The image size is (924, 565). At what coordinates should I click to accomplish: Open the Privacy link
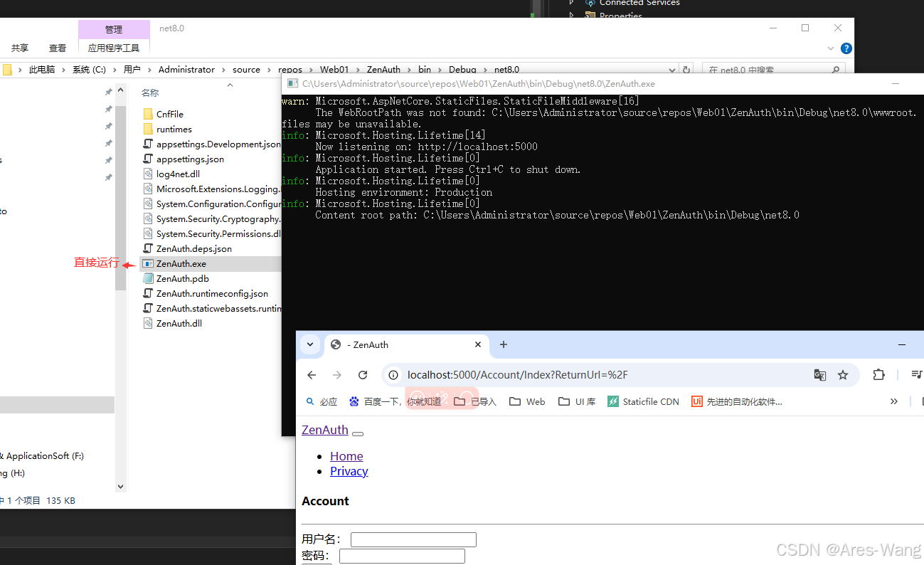(x=349, y=471)
